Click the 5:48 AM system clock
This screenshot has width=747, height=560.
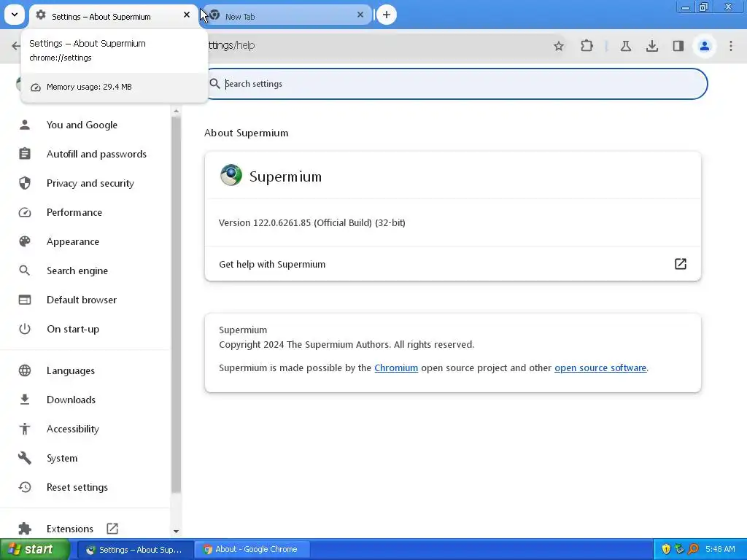tap(720, 550)
